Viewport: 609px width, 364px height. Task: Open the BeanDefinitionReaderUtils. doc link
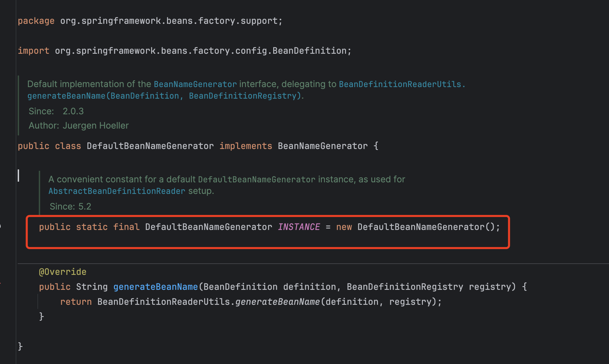(x=402, y=84)
